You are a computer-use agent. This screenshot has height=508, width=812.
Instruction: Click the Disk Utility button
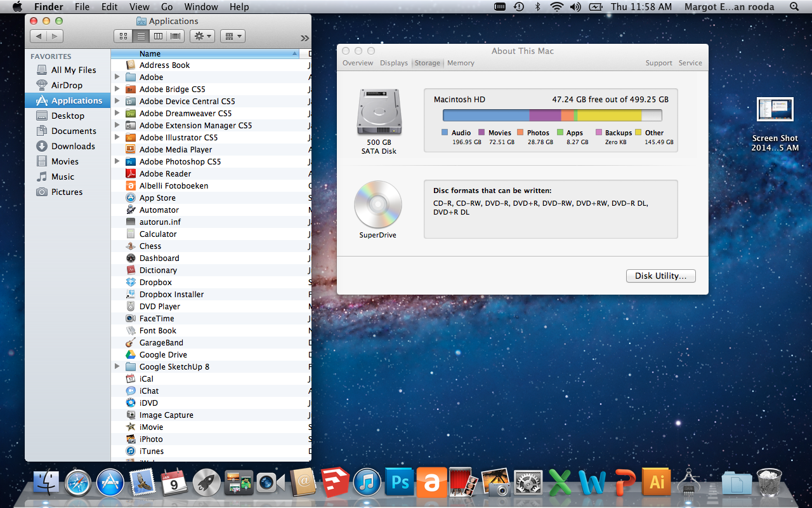click(661, 276)
